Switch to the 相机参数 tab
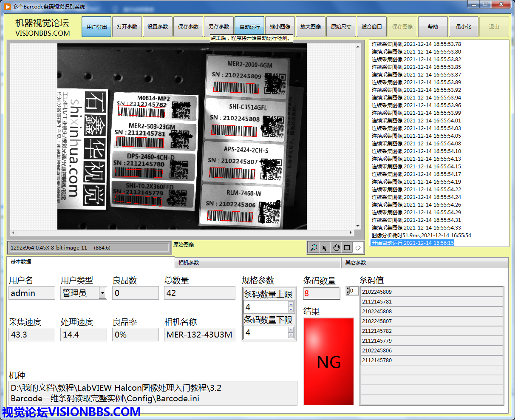This screenshot has height=420, width=515. 189,263
